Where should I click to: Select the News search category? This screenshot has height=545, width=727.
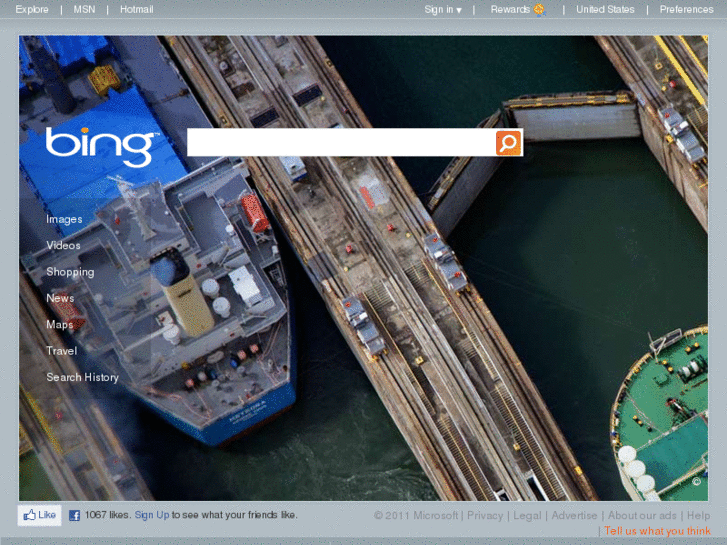60,298
